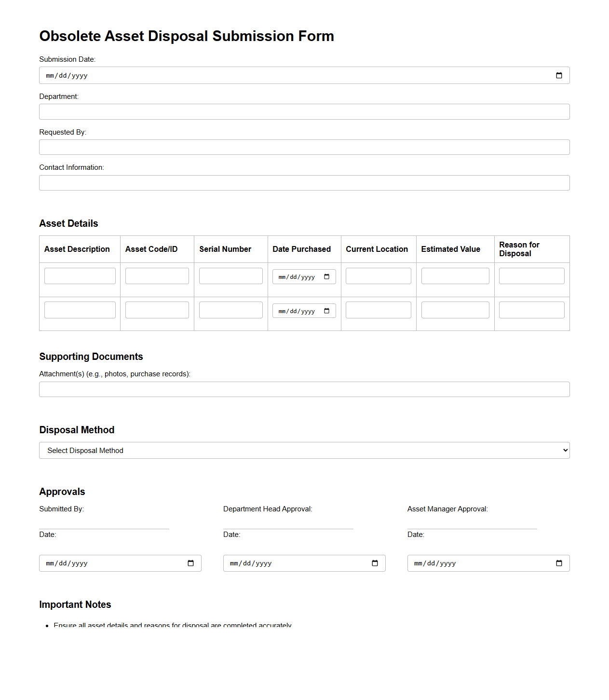The width and height of the screenshot is (609, 700).
Task: Expand the Select Disposal Method dropdown
Action: point(304,451)
